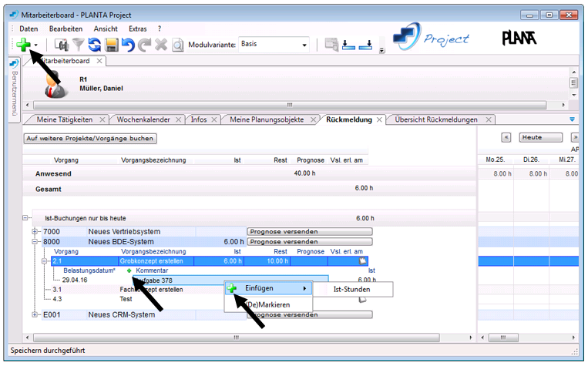Screen dimensions: 588x366
Task: Click the binoculars search icon
Action: [x=62, y=45]
